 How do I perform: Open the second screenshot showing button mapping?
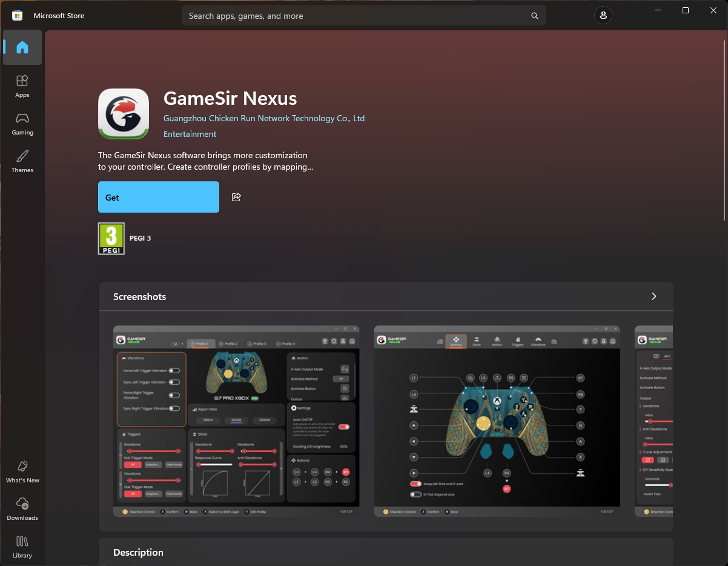[x=497, y=421]
